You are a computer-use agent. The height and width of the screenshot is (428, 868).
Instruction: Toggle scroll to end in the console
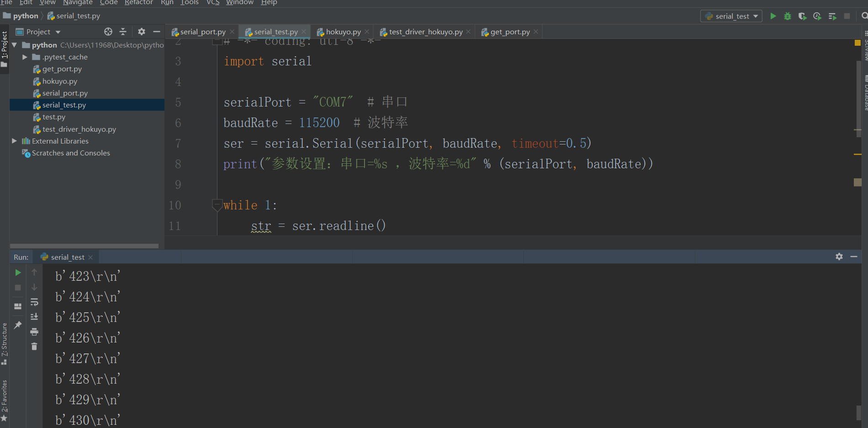click(34, 317)
